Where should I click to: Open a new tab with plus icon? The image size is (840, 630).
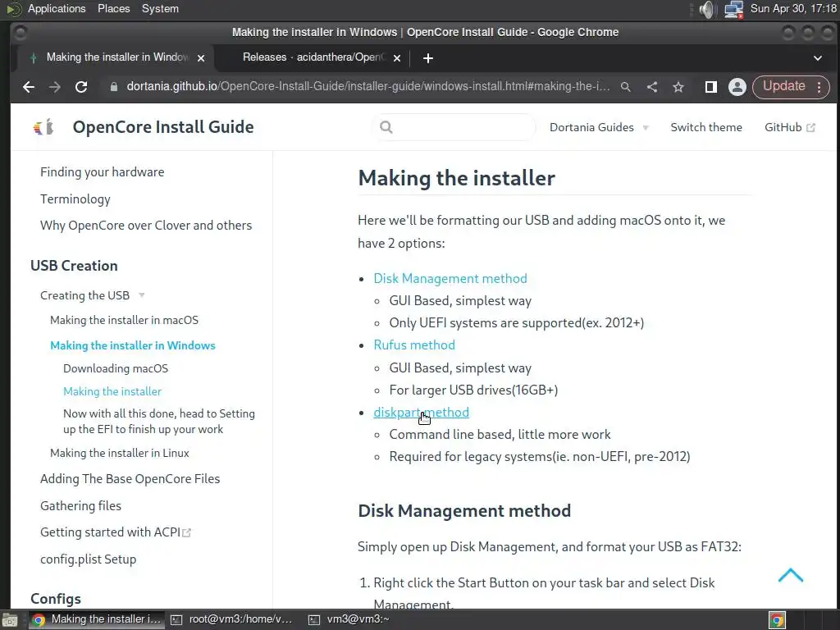tap(427, 57)
